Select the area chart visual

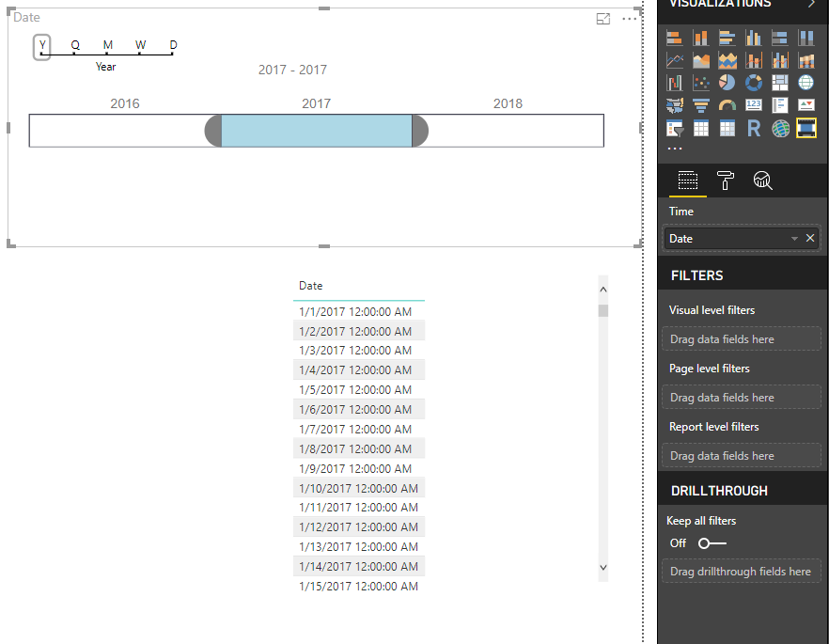point(700,60)
